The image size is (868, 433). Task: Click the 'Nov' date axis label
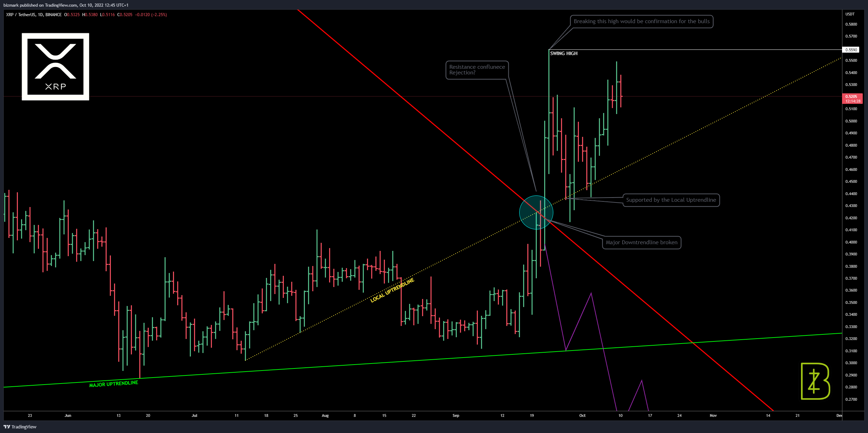pos(713,415)
